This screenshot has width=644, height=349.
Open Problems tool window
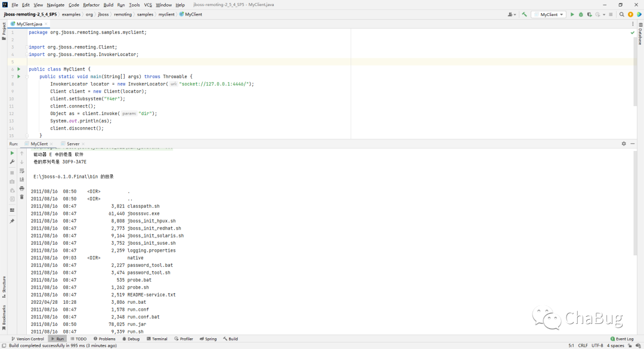point(104,339)
